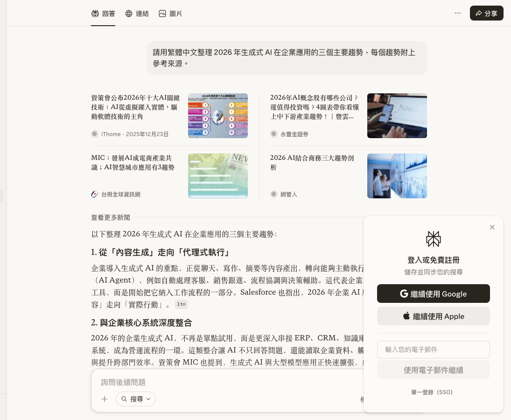511x420 pixels.
Task: Click the iThome · 2025年12月23日 source label
Action: pos(134,134)
